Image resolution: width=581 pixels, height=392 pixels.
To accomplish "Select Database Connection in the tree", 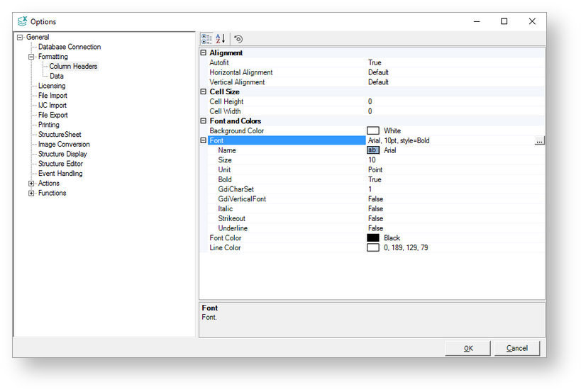I will (x=70, y=47).
